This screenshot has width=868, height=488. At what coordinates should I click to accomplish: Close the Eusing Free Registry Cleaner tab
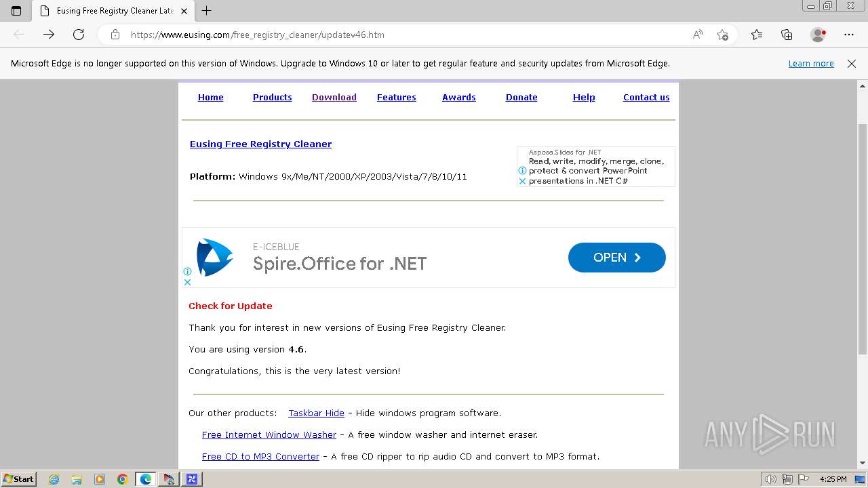[184, 11]
